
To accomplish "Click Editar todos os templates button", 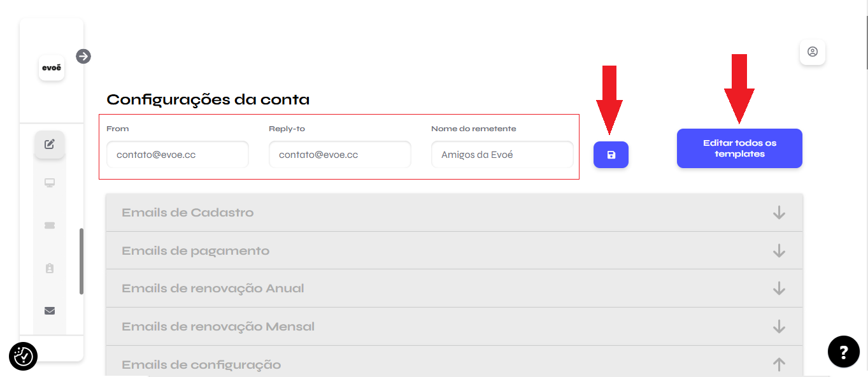I will 739,148.
